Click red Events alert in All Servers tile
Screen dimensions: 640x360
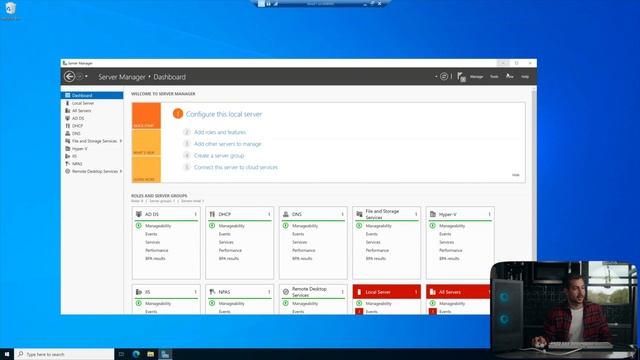pyautogui.click(x=433, y=311)
